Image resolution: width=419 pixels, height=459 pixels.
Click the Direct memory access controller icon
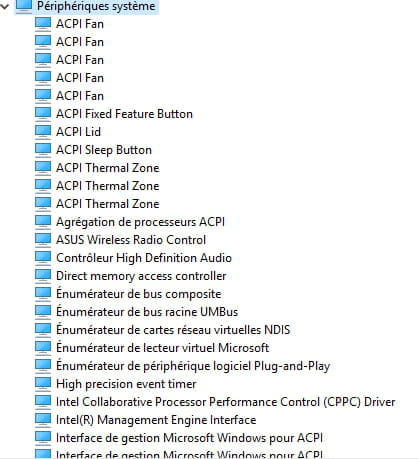pyautogui.click(x=43, y=276)
